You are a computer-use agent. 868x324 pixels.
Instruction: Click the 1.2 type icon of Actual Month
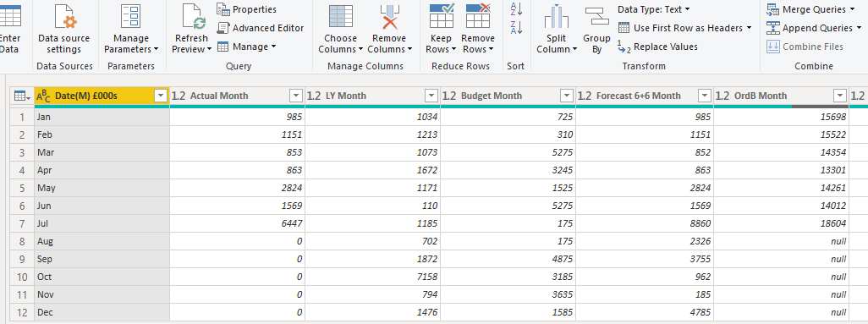click(x=179, y=96)
